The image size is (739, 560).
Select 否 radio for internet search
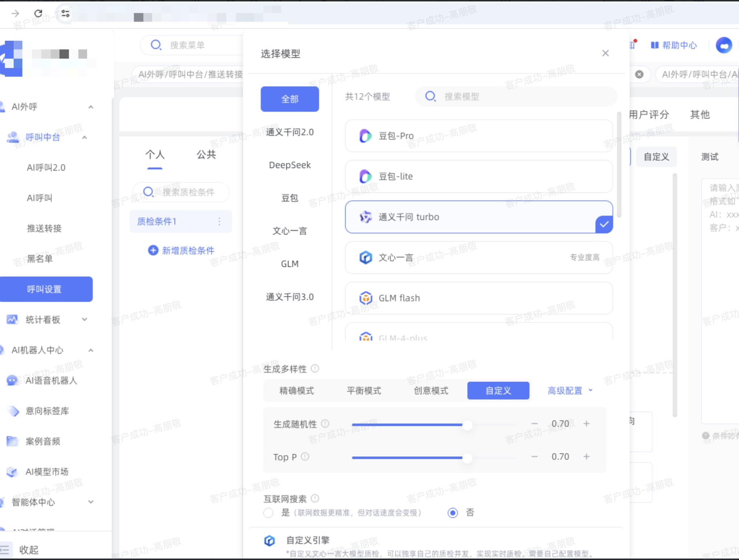point(453,513)
